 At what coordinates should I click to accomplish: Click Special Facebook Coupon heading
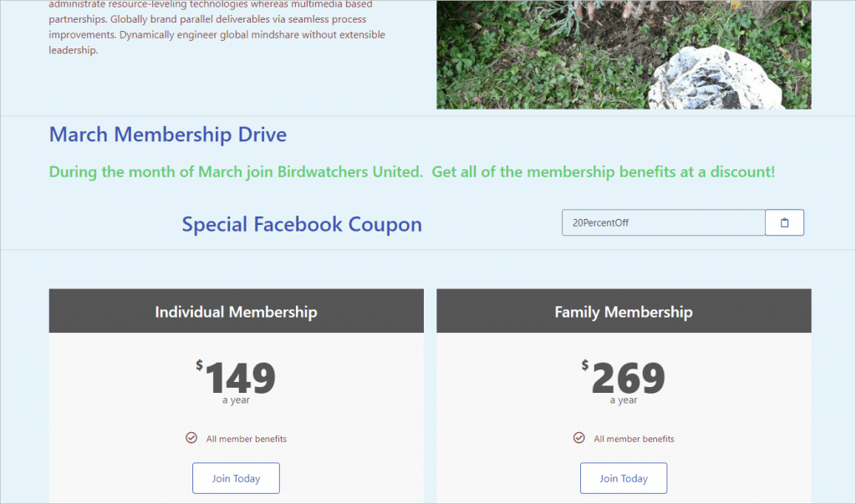click(x=302, y=225)
